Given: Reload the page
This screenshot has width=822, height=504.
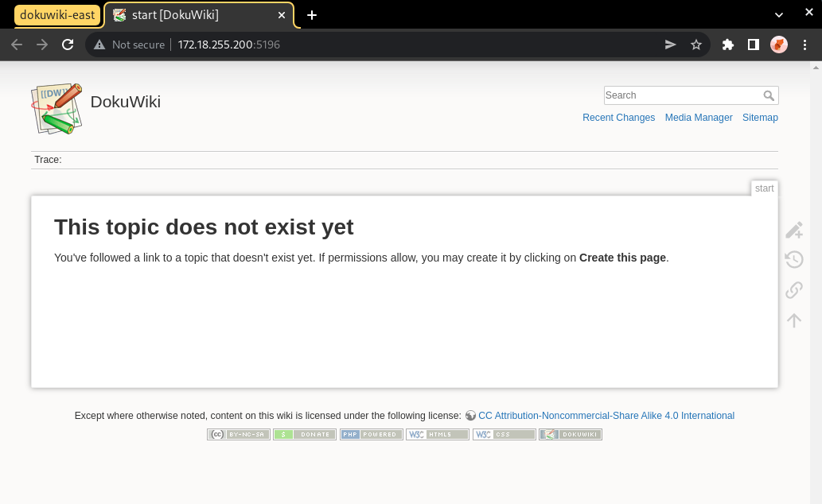Looking at the screenshot, I should (x=68, y=45).
